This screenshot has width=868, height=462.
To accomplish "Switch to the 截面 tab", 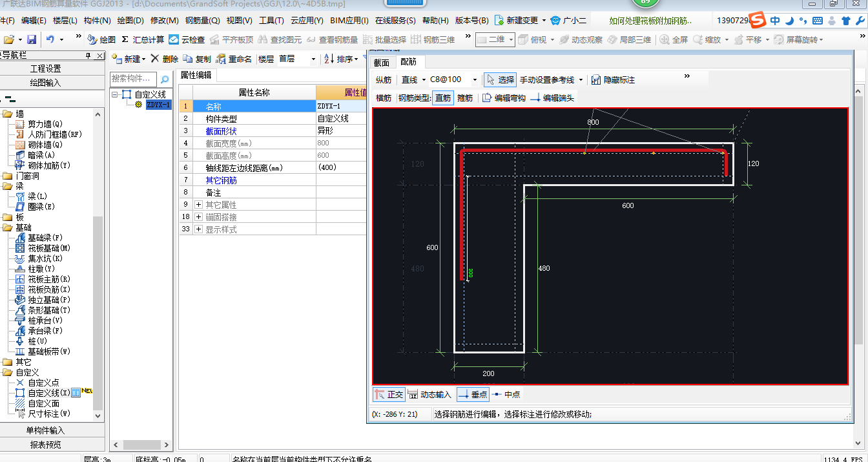I will pos(382,63).
